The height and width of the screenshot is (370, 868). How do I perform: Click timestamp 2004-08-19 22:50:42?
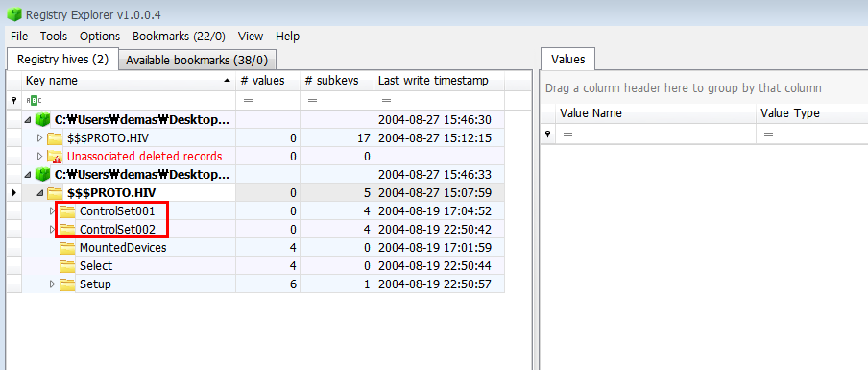pyautogui.click(x=435, y=230)
